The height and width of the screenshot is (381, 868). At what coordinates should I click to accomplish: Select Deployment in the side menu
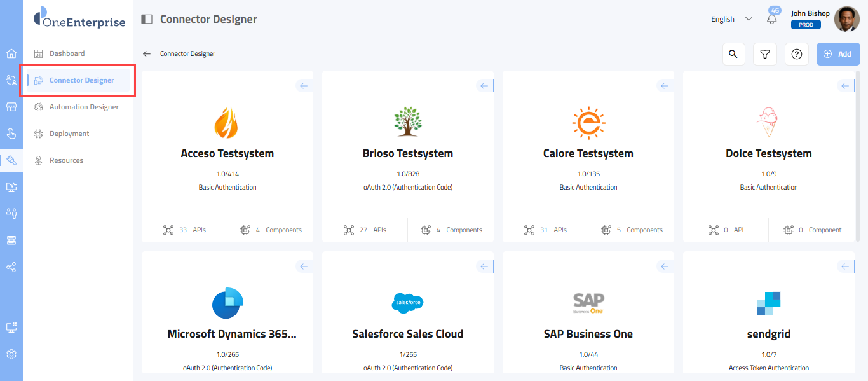pos(69,134)
